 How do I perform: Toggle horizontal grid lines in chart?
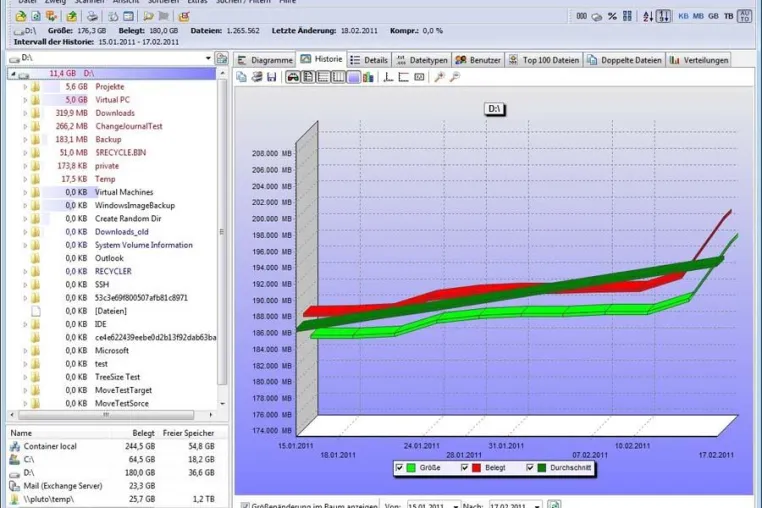point(323,77)
